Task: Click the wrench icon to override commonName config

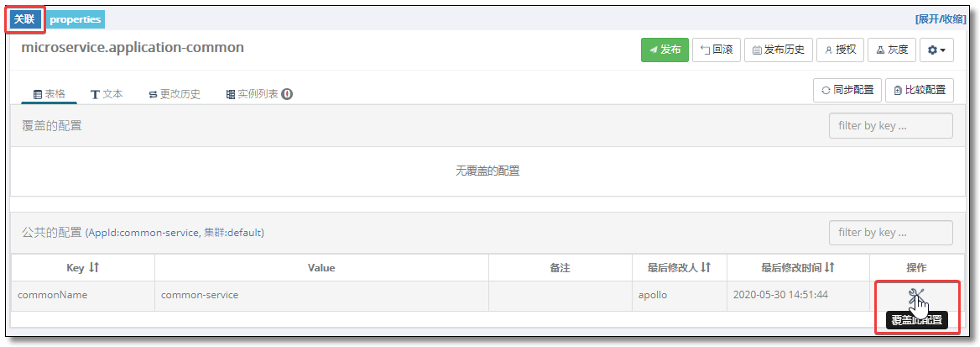Action: 915,295
